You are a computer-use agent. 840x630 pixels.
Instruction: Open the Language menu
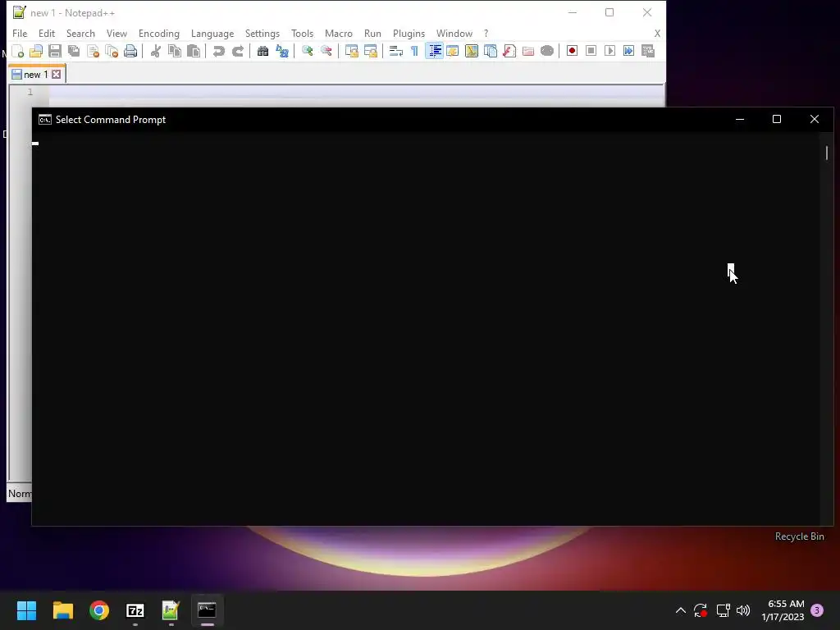pos(212,33)
